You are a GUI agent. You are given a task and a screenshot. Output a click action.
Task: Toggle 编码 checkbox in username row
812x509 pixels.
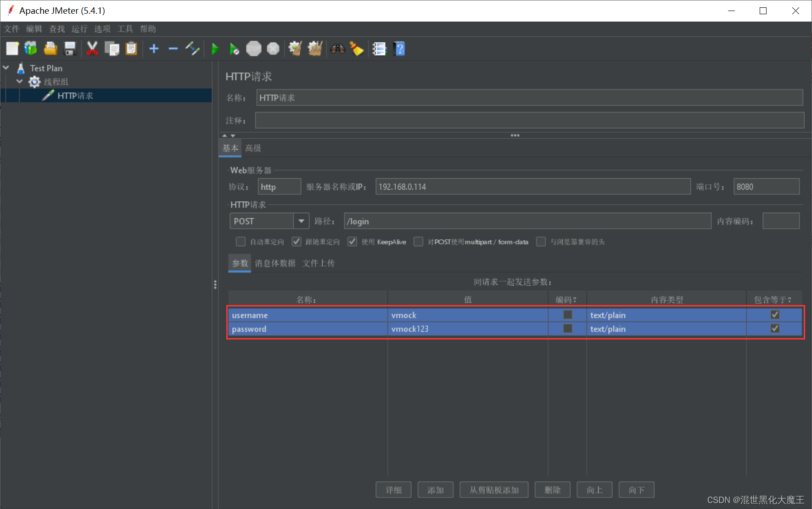(x=568, y=315)
